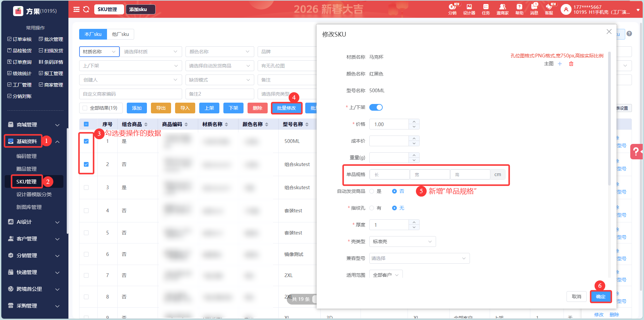
Task: Open the 缺货模式 filter dropdown
Action: pyautogui.click(x=220, y=80)
